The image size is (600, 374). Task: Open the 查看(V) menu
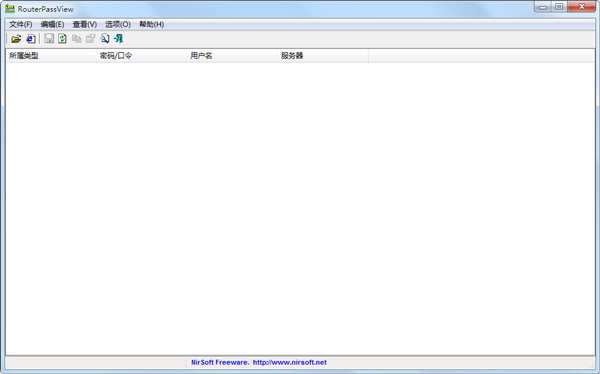[x=85, y=24]
